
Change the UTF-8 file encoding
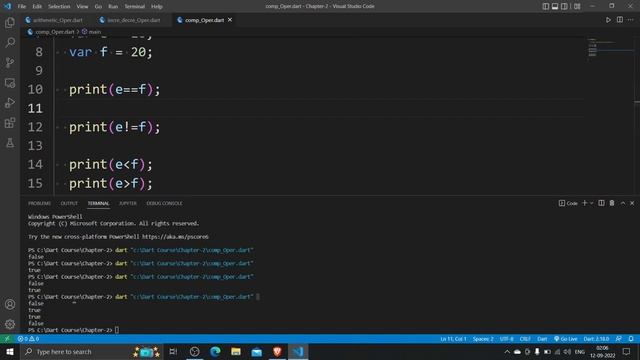pos(507,339)
